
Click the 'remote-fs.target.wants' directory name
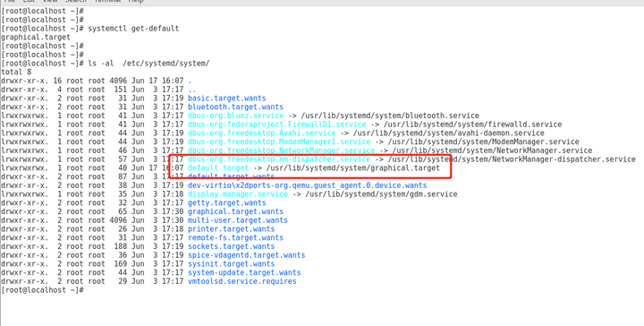point(235,237)
